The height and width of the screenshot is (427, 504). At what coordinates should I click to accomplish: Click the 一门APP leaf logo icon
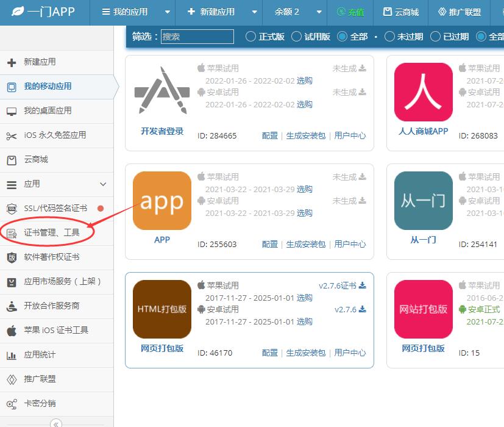pyautogui.click(x=18, y=12)
